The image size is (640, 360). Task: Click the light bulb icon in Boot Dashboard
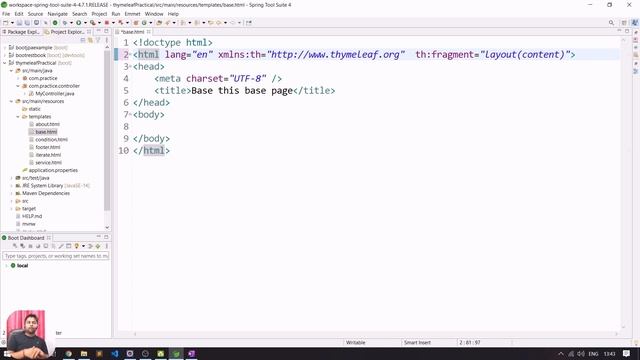(77, 246)
